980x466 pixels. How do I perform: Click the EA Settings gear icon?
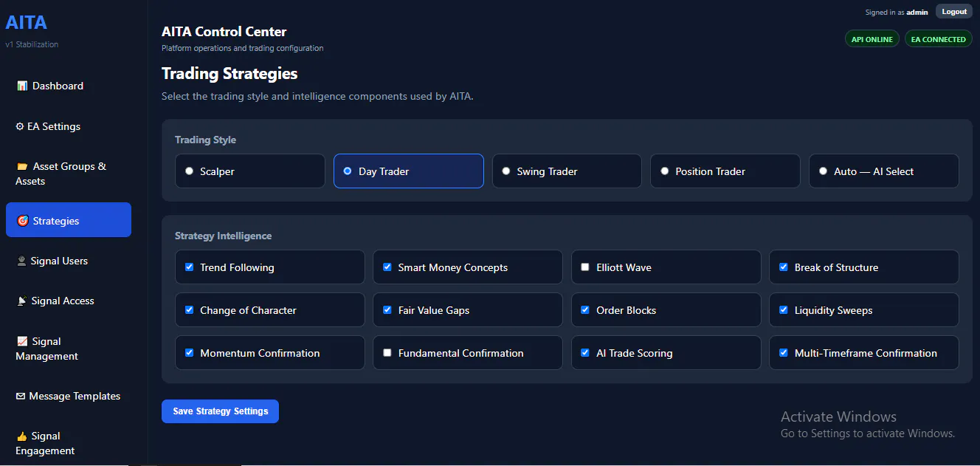tap(20, 126)
